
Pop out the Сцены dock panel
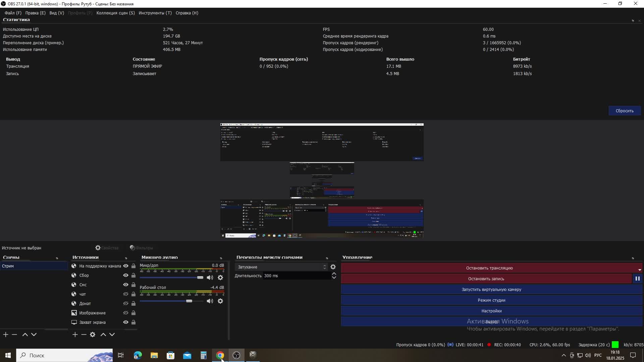57,258
